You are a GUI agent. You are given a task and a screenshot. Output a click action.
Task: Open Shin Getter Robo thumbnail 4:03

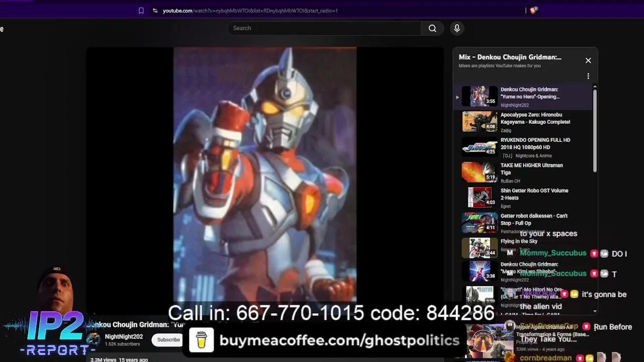(x=479, y=197)
